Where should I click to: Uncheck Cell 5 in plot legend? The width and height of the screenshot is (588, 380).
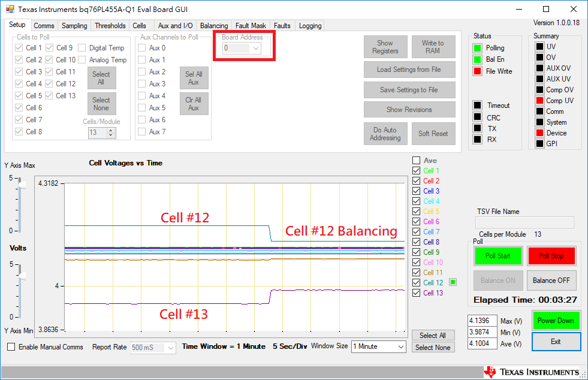click(416, 211)
